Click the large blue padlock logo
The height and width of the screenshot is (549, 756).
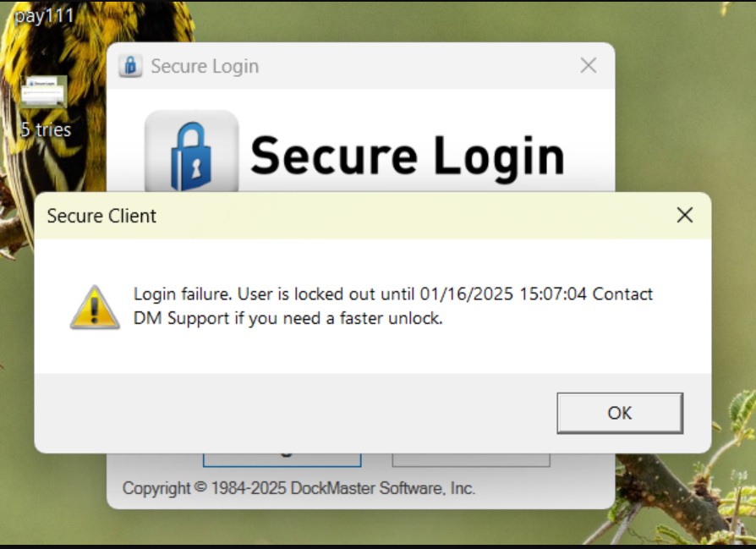click(191, 151)
